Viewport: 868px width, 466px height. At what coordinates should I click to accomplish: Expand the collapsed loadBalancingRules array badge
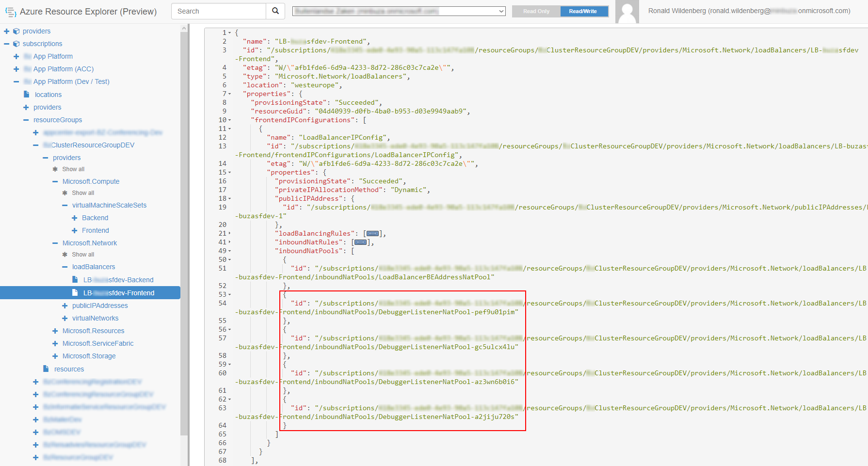(372, 234)
